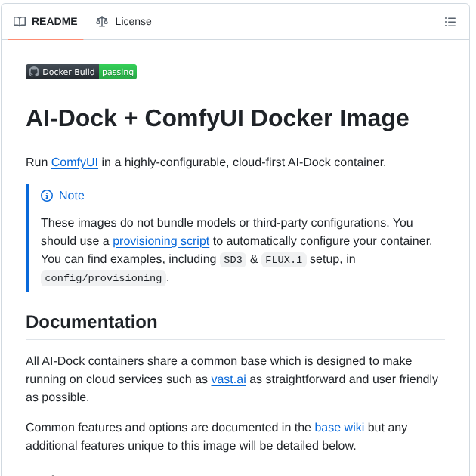The height and width of the screenshot is (476, 476).
Task: Click the GitHub logo in the build badge
Action: tap(34, 72)
